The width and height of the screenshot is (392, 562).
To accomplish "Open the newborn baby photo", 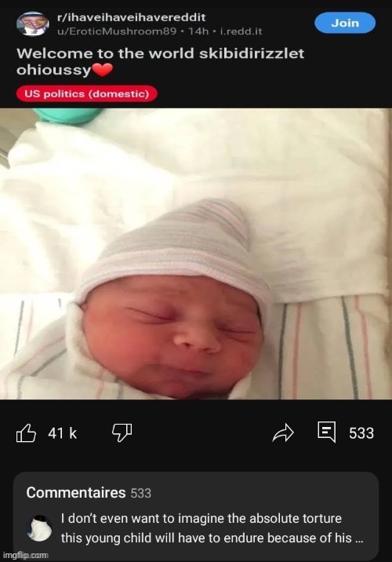I will [196, 254].
